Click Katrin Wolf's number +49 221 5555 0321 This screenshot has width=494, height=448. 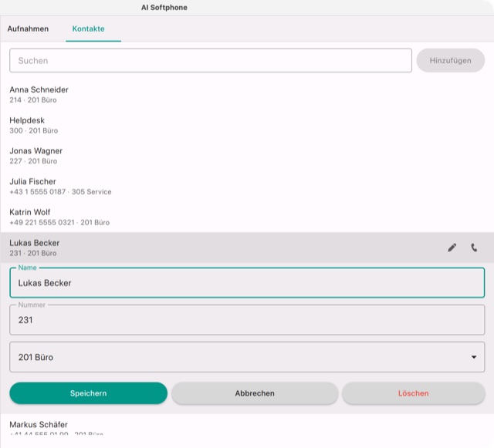pyautogui.click(x=42, y=223)
